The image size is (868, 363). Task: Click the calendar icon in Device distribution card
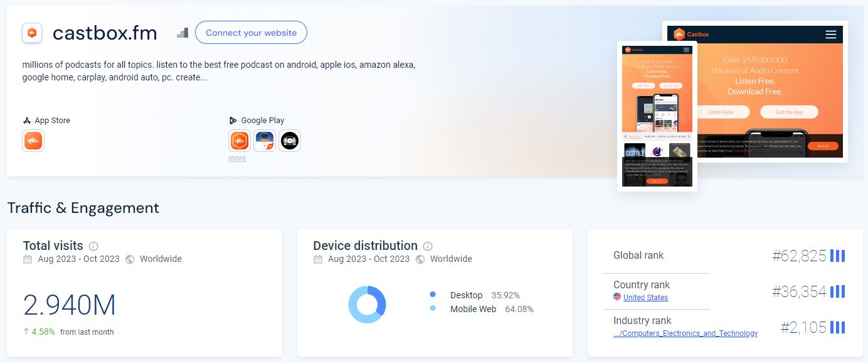click(x=318, y=259)
